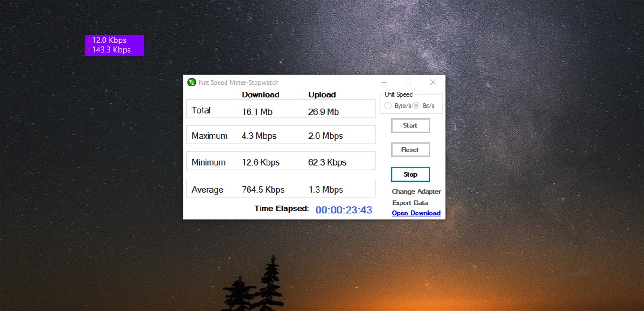Select the Download column header
Screen dimensions: 644x311
click(x=260, y=94)
